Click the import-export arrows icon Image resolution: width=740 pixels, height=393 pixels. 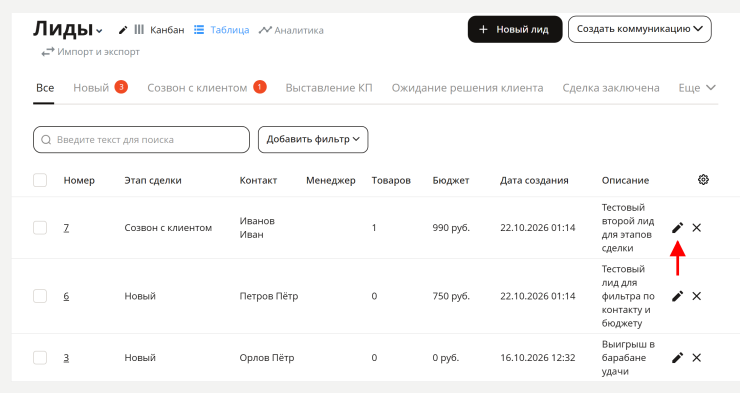point(48,52)
